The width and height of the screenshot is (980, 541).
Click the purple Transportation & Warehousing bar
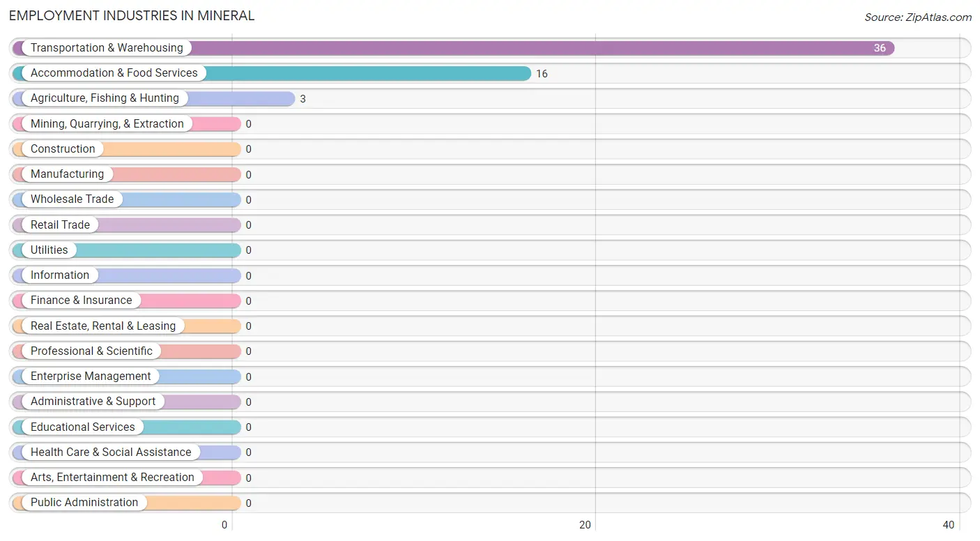pyautogui.click(x=453, y=48)
